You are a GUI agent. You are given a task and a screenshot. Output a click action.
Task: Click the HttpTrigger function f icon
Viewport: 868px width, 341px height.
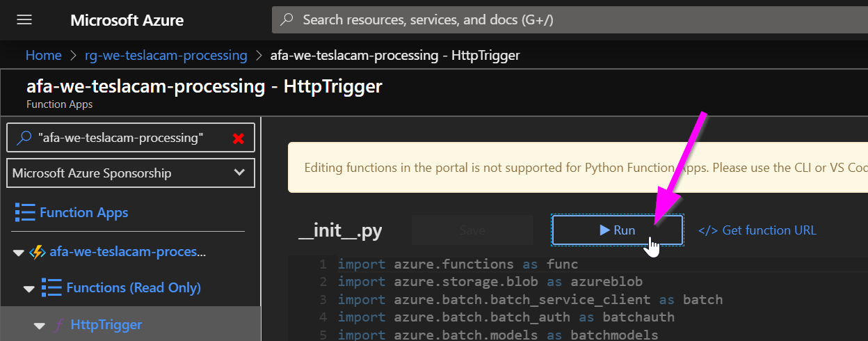[58, 325]
